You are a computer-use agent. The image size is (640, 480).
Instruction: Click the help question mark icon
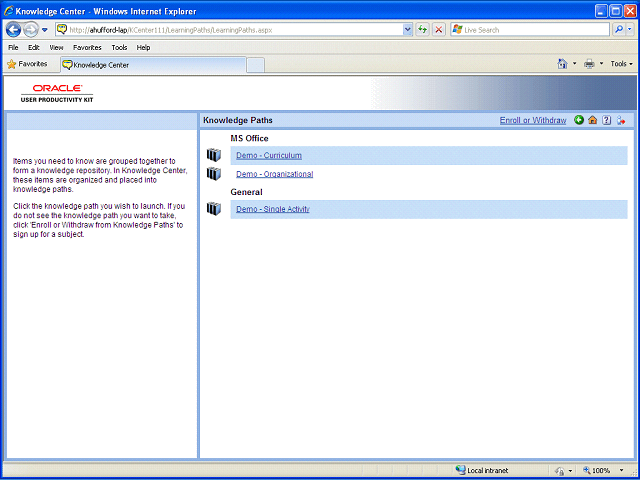coord(607,120)
